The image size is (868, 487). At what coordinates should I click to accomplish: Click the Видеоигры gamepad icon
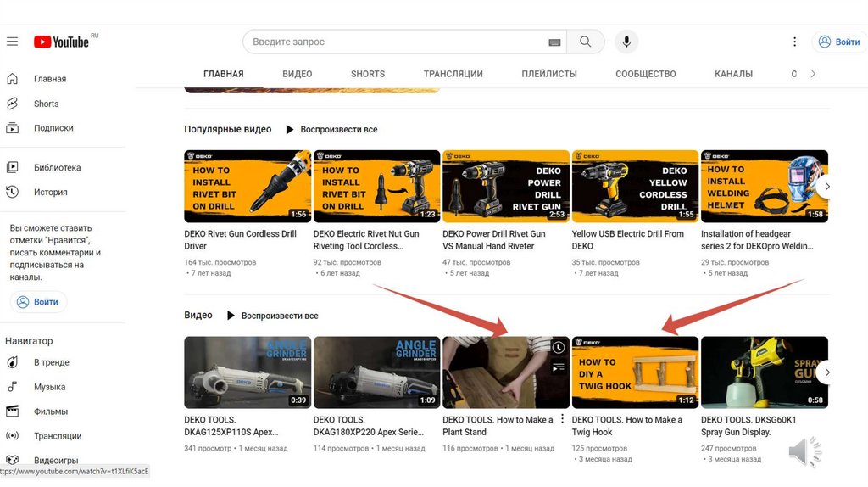pos(12,460)
